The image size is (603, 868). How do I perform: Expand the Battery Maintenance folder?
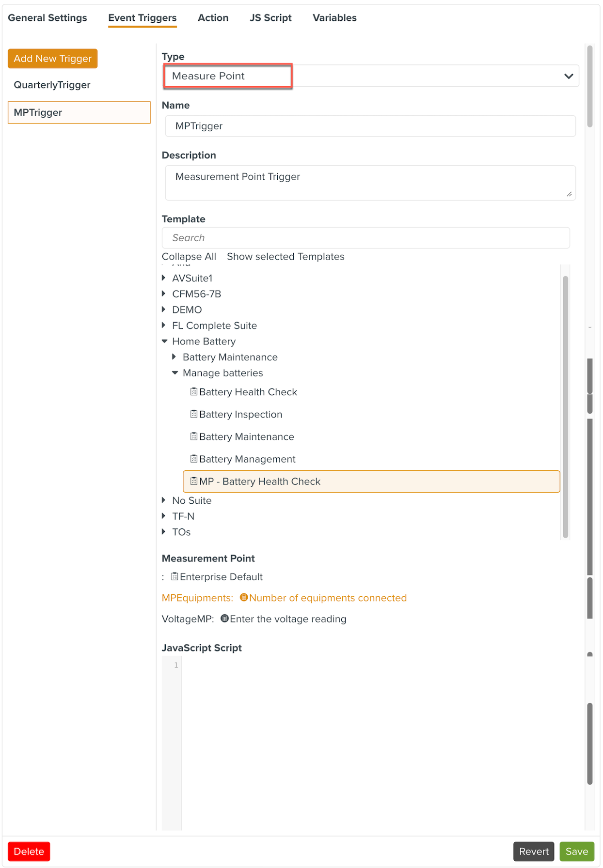(x=175, y=357)
